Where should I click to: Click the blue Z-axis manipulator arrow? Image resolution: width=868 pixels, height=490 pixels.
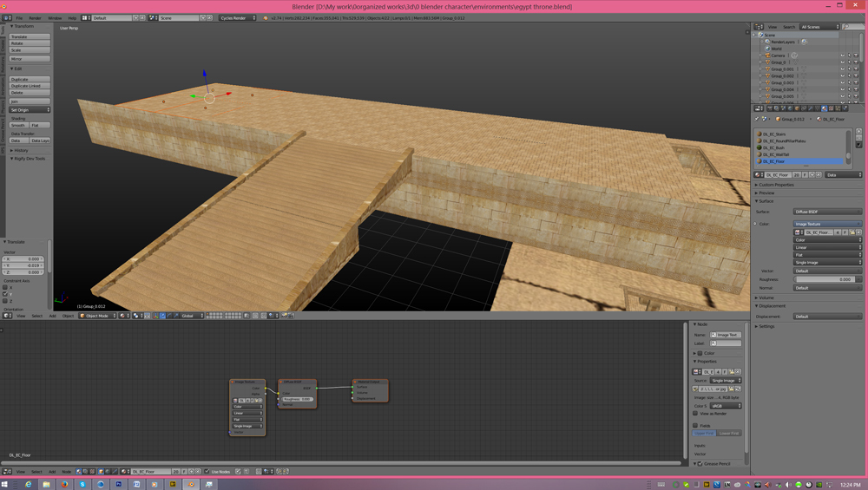(x=205, y=75)
